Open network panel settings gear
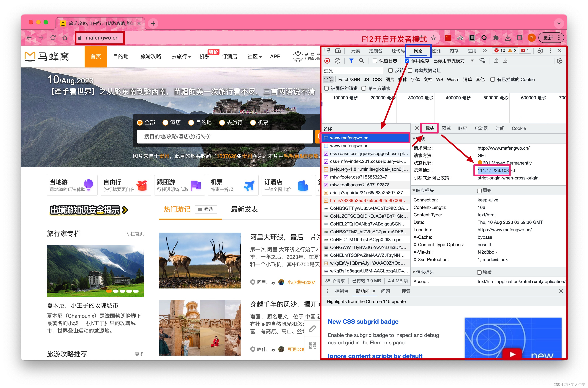This screenshot has width=588, height=388. pyautogui.click(x=559, y=61)
